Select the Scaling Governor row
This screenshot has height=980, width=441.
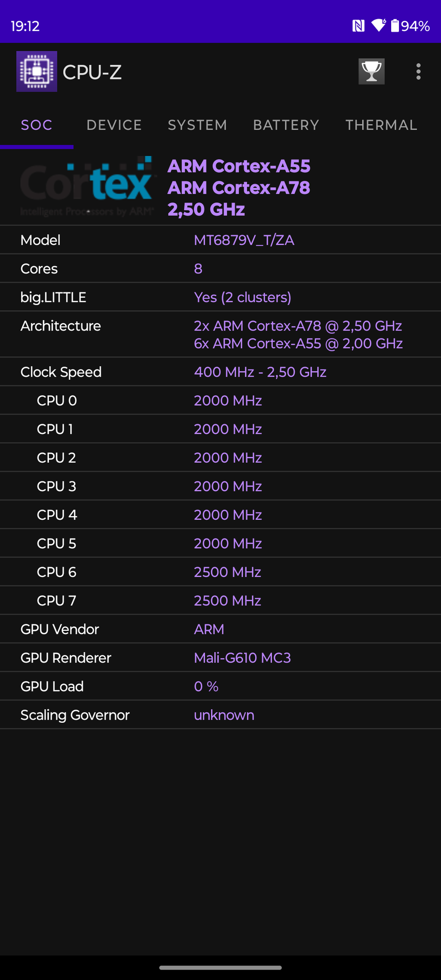(x=220, y=715)
